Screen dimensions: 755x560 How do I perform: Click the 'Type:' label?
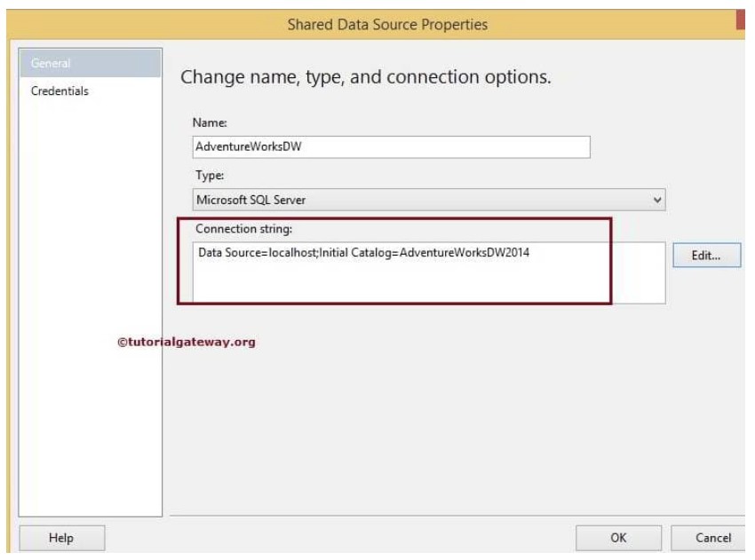[x=210, y=175]
